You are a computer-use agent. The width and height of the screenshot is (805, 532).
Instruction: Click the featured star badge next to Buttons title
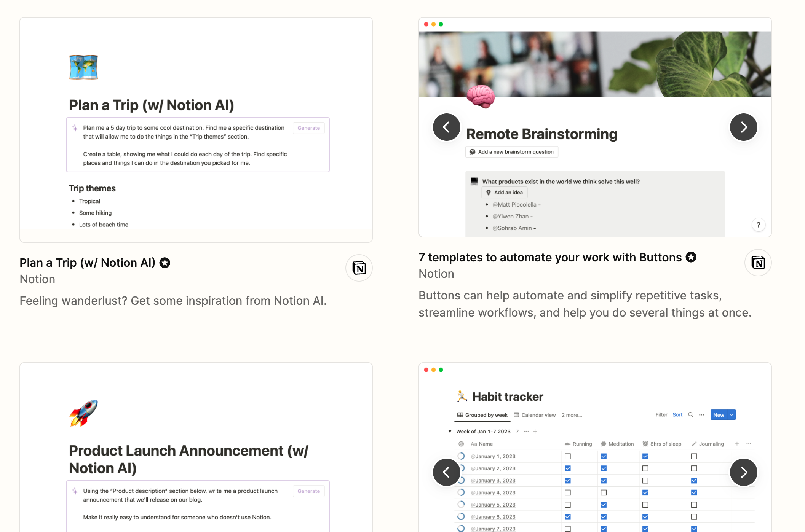[x=691, y=257]
